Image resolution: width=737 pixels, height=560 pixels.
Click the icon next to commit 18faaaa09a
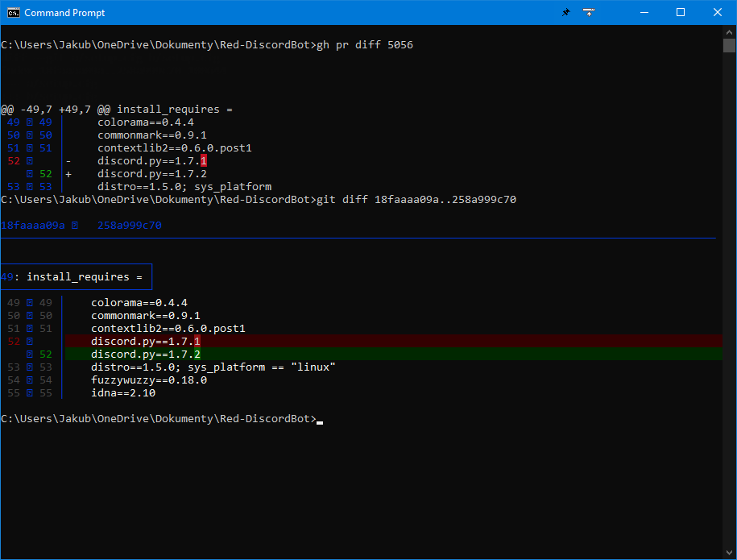[75, 225]
